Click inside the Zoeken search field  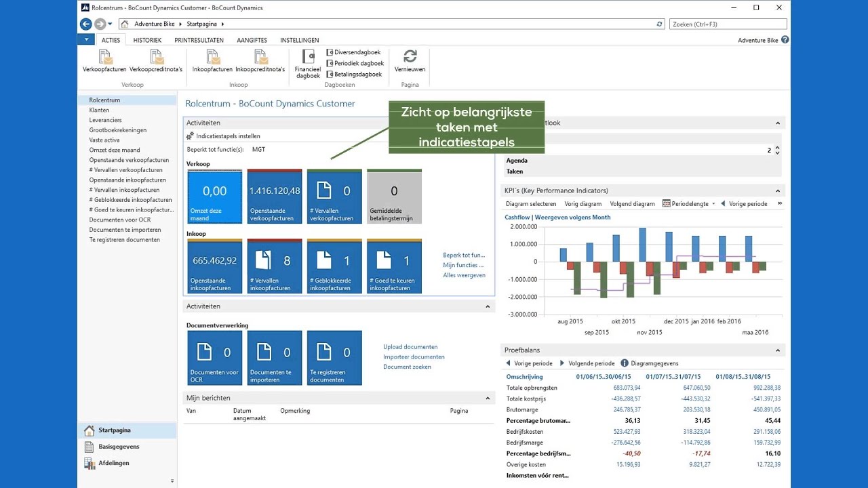tap(728, 24)
